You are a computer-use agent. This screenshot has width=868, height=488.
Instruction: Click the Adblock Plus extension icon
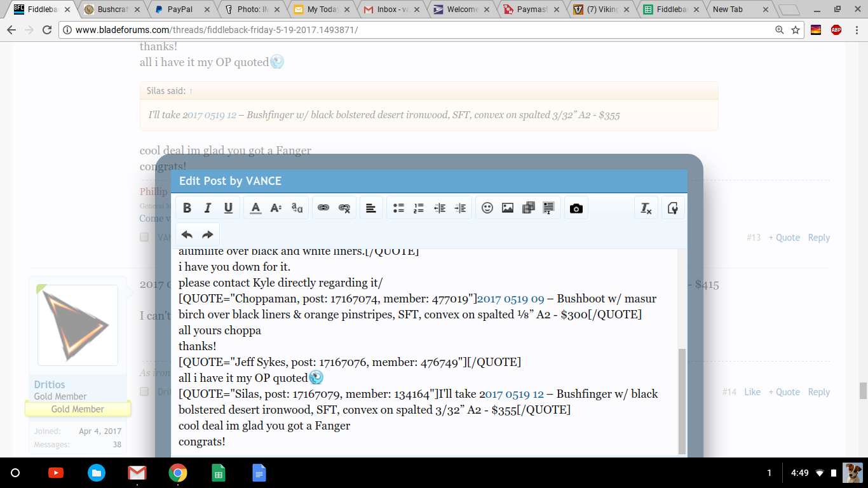pyautogui.click(x=836, y=30)
